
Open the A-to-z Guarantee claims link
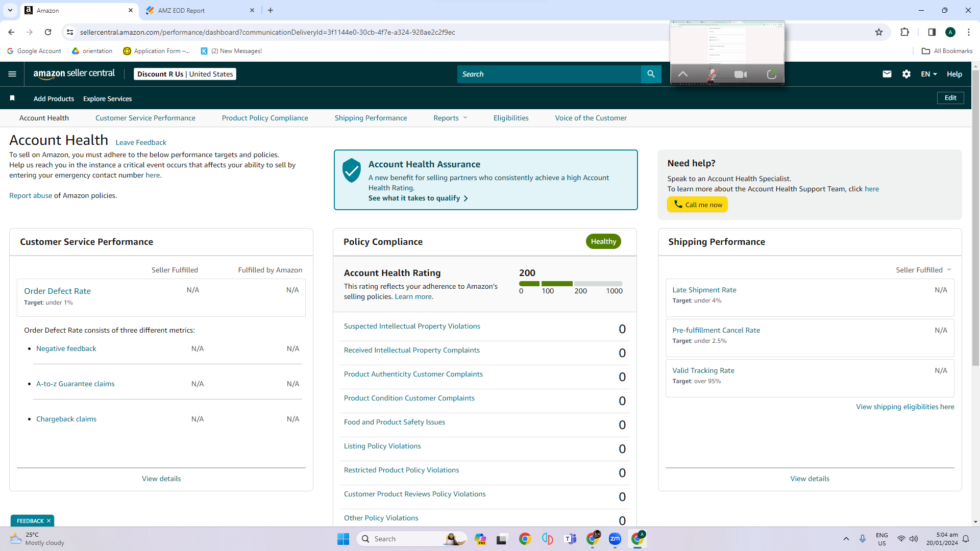click(x=76, y=384)
